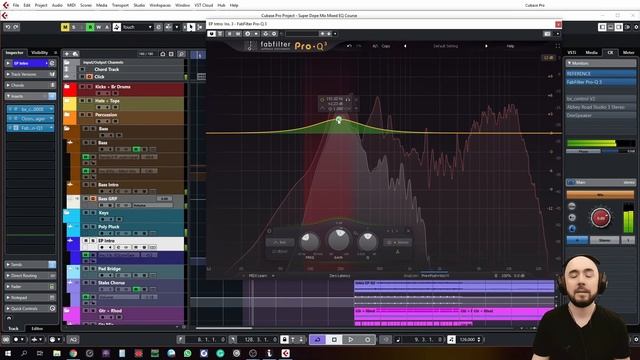Toggle global Solo state button S
This screenshot has width=640, height=360.
click(73, 27)
